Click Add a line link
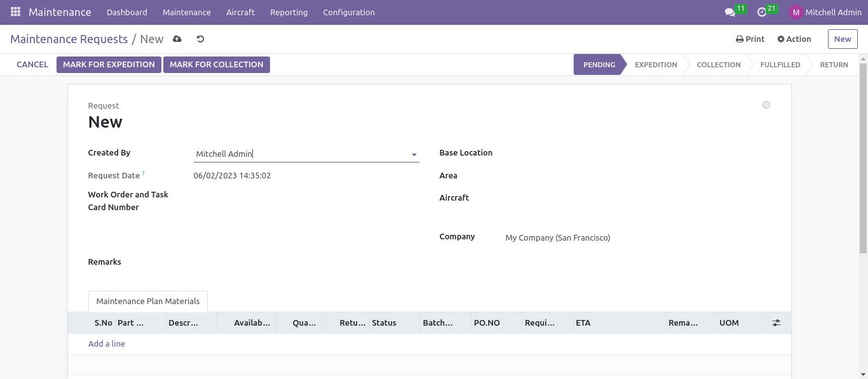The height and width of the screenshot is (379, 868). pos(107,344)
